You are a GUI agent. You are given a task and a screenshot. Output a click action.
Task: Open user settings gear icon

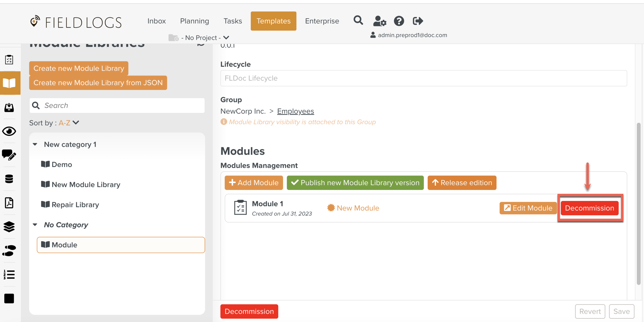379,21
